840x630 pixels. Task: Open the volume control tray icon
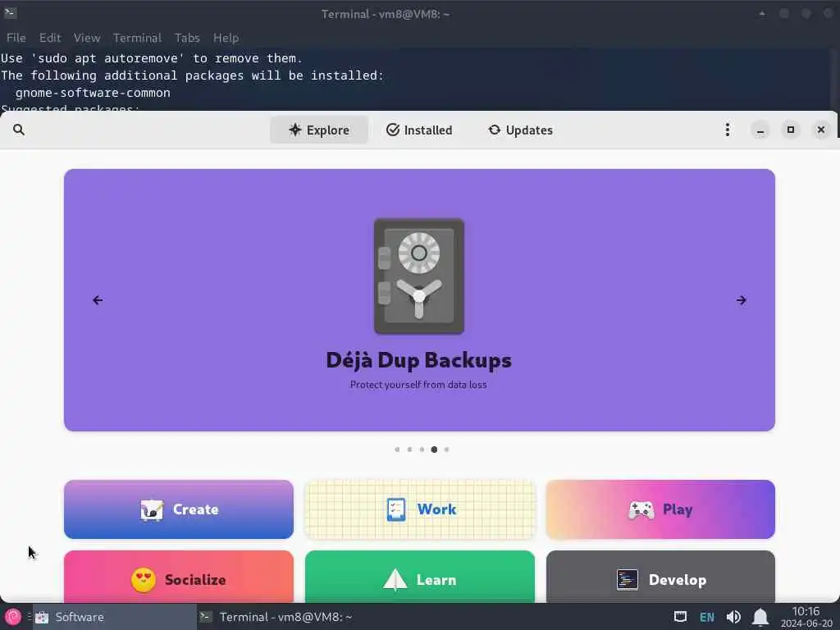pyautogui.click(x=733, y=617)
